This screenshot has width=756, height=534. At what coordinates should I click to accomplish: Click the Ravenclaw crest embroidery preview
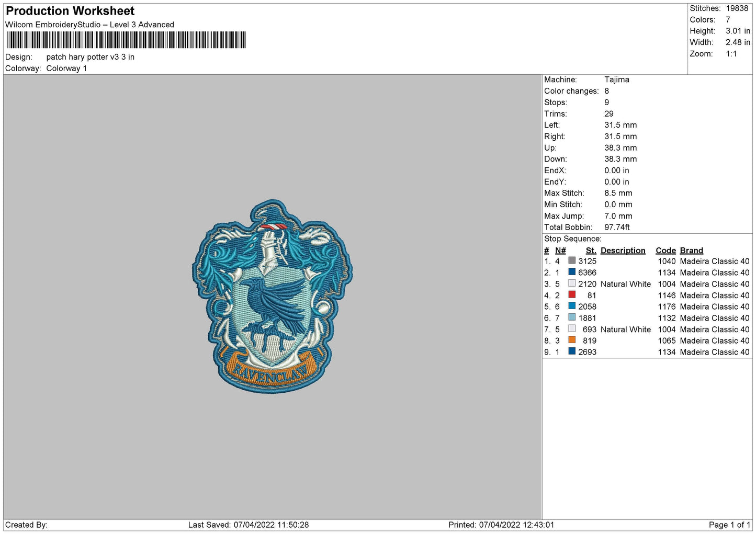(x=272, y=296)
